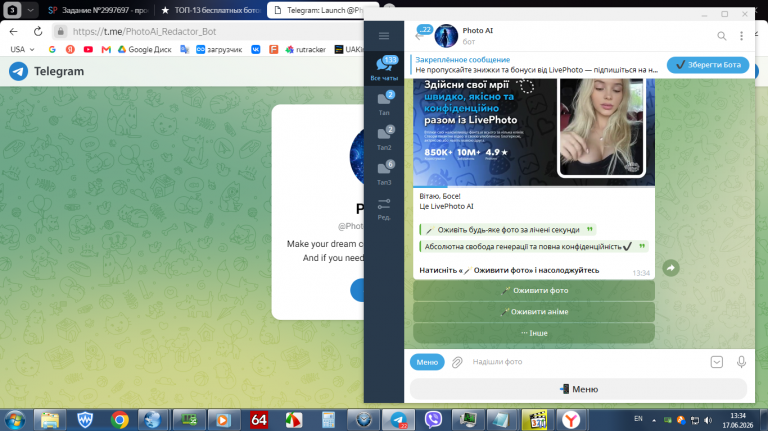Image resolution: width=768 pixels, height=431 pixels.
Task: Open the 'Все чаты' folder
Action: pos(384,68)
